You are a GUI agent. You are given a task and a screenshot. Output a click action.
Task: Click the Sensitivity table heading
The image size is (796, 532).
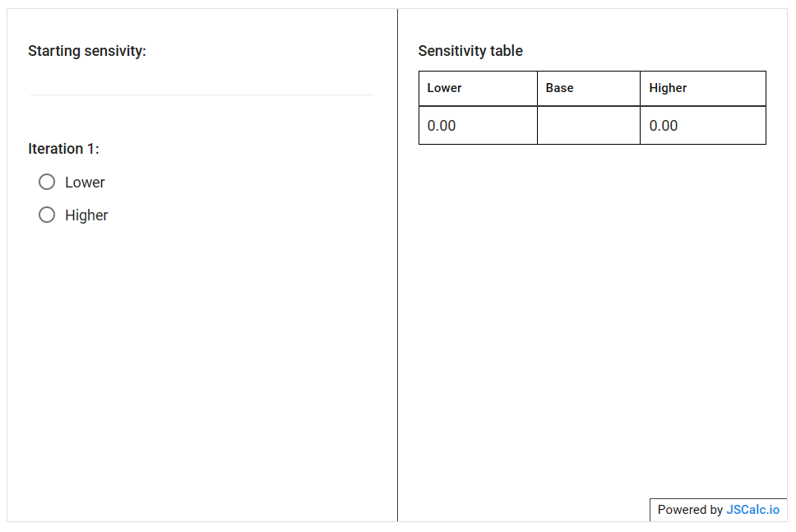pyautogui.click(x=470, y=51)
